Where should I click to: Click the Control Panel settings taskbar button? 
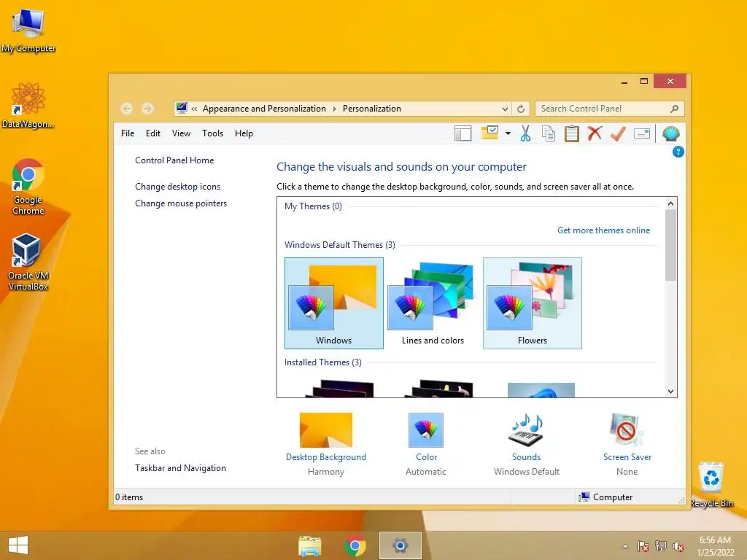click(x=400, y=545)
